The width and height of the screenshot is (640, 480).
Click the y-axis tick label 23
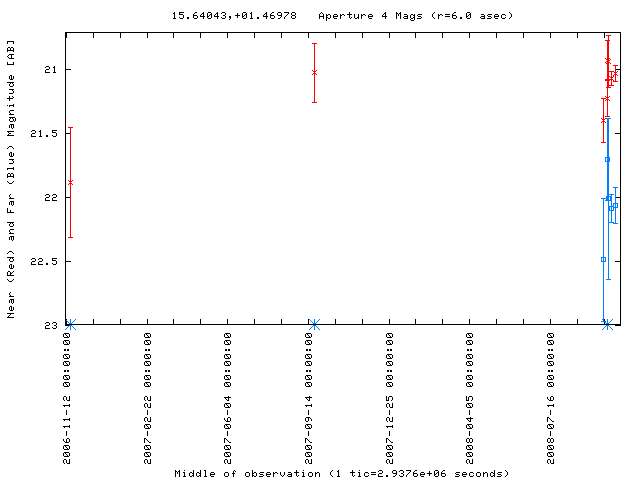click(x=51, y=325)
